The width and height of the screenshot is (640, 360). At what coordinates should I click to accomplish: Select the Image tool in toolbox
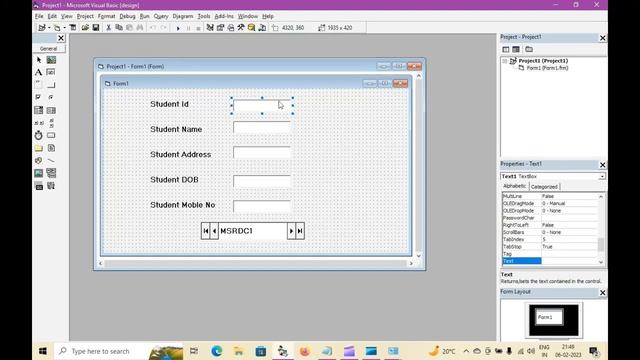(x=39, y=173)
